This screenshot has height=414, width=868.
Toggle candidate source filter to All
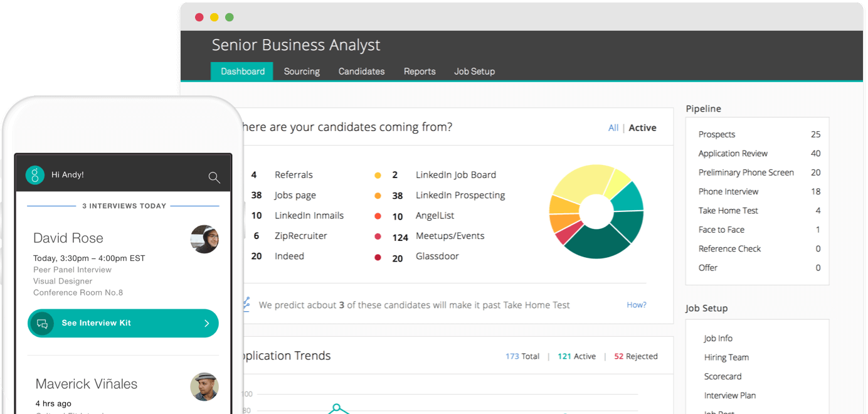(x=613, y=128)
